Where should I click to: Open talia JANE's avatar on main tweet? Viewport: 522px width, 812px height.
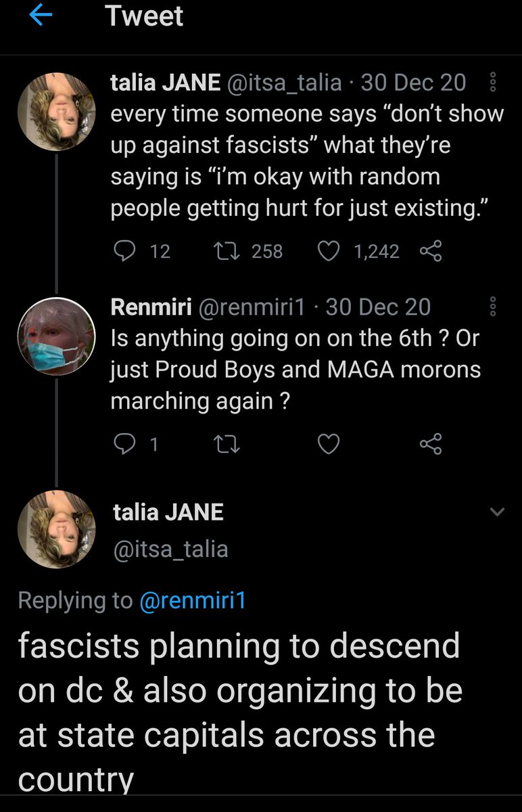tap(57, 530)
